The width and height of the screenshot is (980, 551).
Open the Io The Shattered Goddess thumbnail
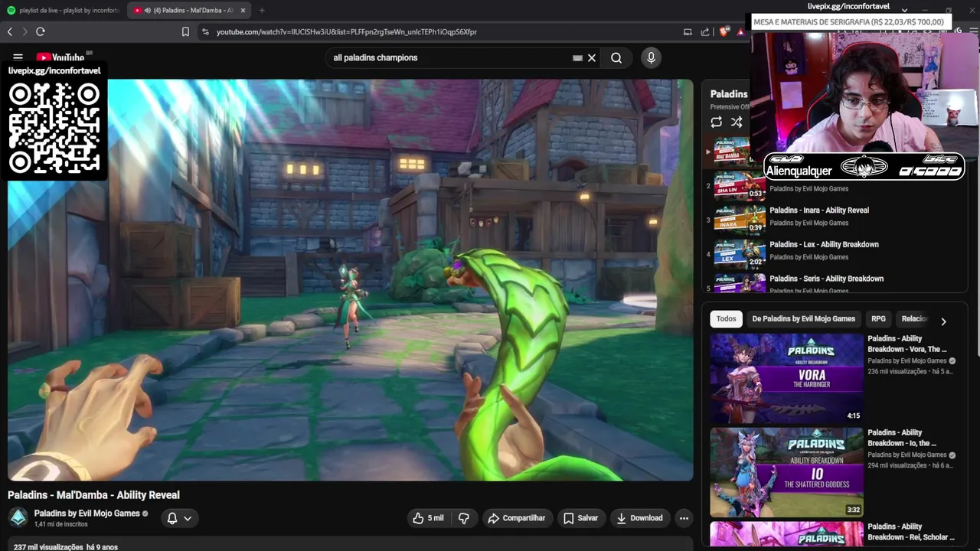tap(786, 472)
